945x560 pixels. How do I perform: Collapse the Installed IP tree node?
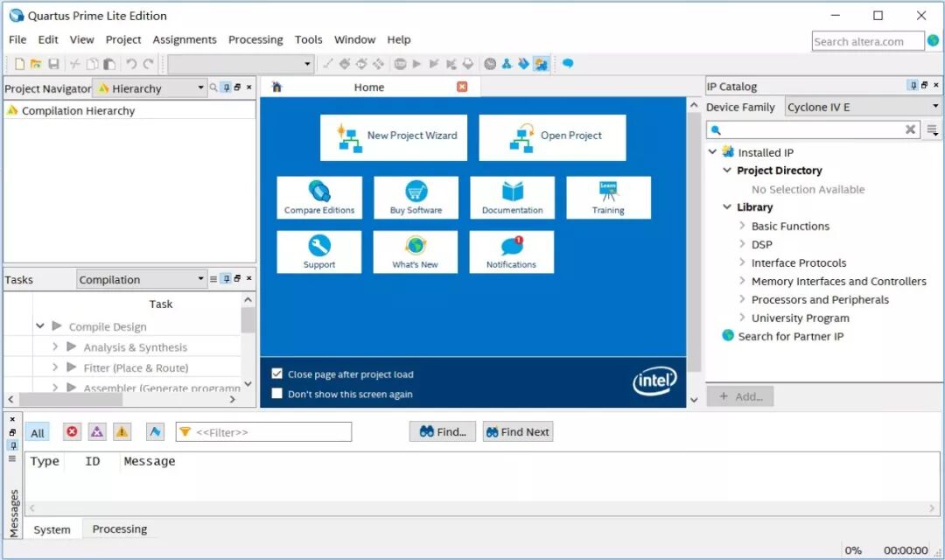[x=712, y=152]
